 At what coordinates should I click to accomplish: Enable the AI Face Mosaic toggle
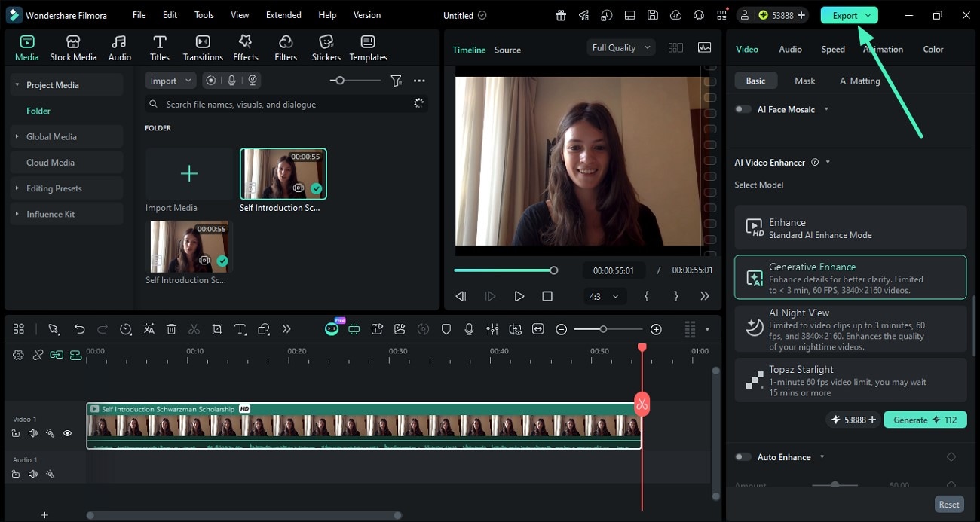pos(743,109)
